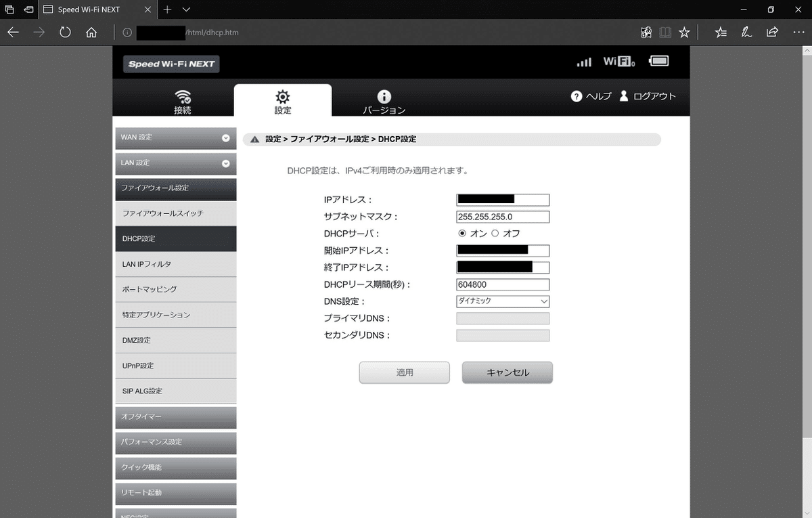Click the signal strength bars icon
This screenshot has width=812, height=518.
click(584, 62)
